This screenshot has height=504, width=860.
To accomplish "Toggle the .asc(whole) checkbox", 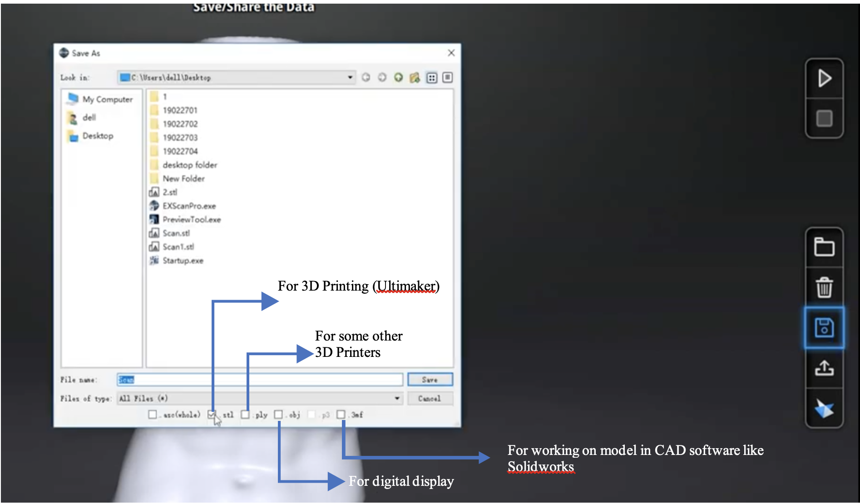I will click(x=153, y=415).
